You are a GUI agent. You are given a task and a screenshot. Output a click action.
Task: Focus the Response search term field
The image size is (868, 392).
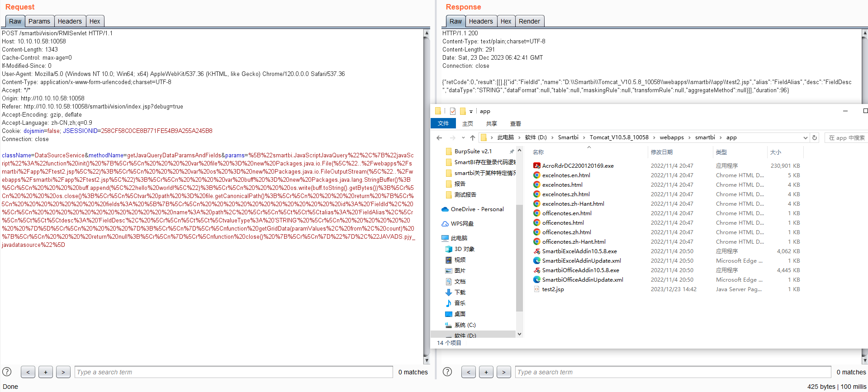[673, 372]
